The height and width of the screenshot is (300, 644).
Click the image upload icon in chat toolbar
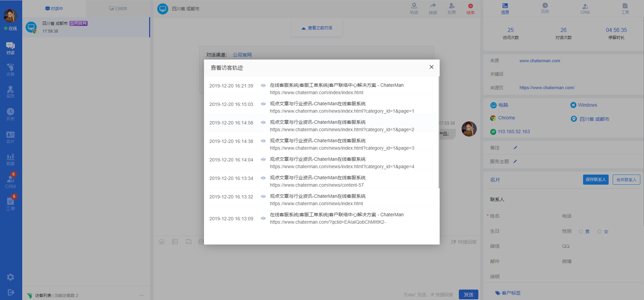coord(175,241)
